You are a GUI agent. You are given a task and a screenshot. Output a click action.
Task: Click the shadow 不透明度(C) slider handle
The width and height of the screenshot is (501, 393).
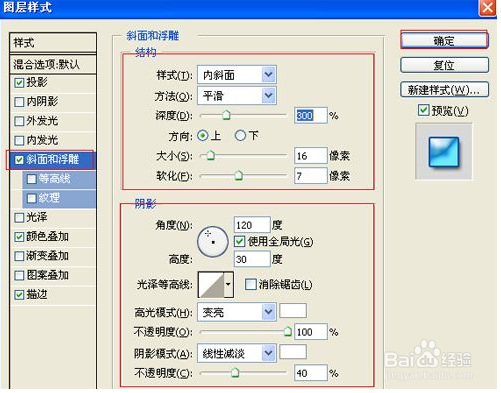click(x=235, y=372)
